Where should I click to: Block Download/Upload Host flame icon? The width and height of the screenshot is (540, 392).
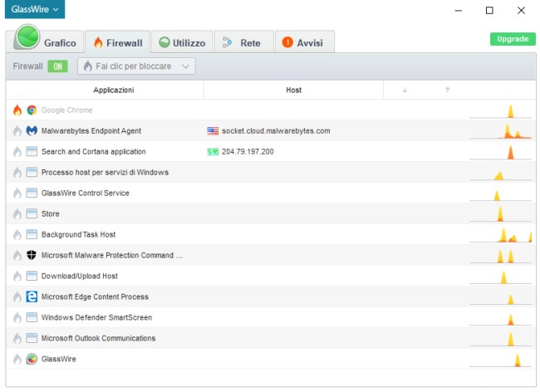(17, 276)
